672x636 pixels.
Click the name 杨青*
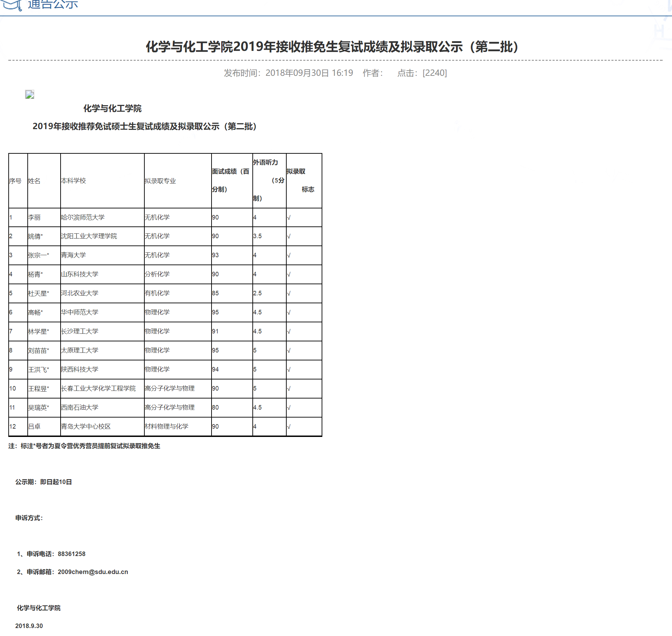pyautogui.click(x=35, y=274)
